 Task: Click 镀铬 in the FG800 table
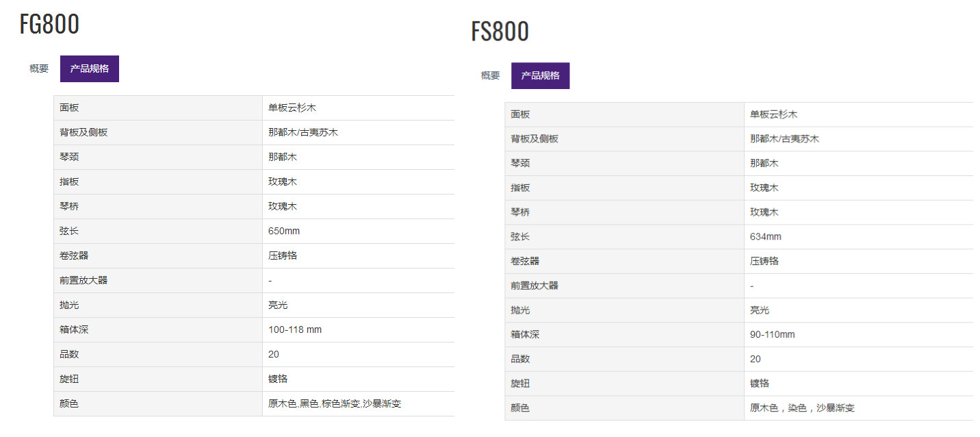click(x=278, y=379)
